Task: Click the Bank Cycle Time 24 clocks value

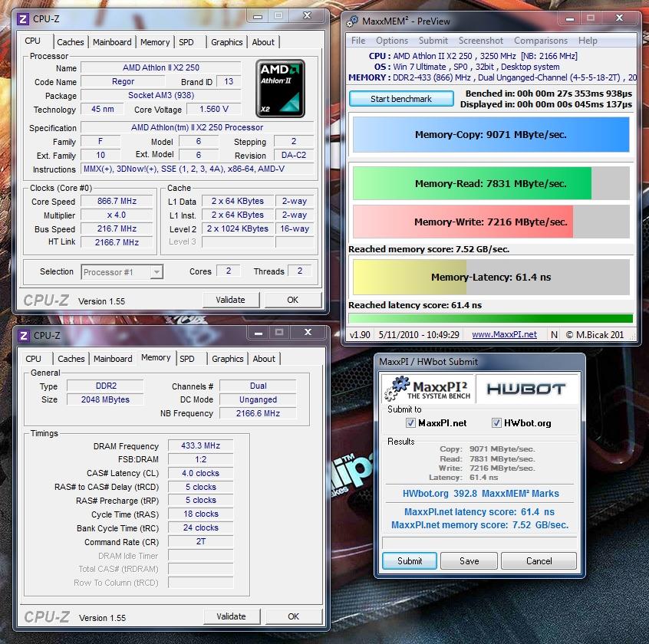Action: pyautogui.click(x=201, y=527)
